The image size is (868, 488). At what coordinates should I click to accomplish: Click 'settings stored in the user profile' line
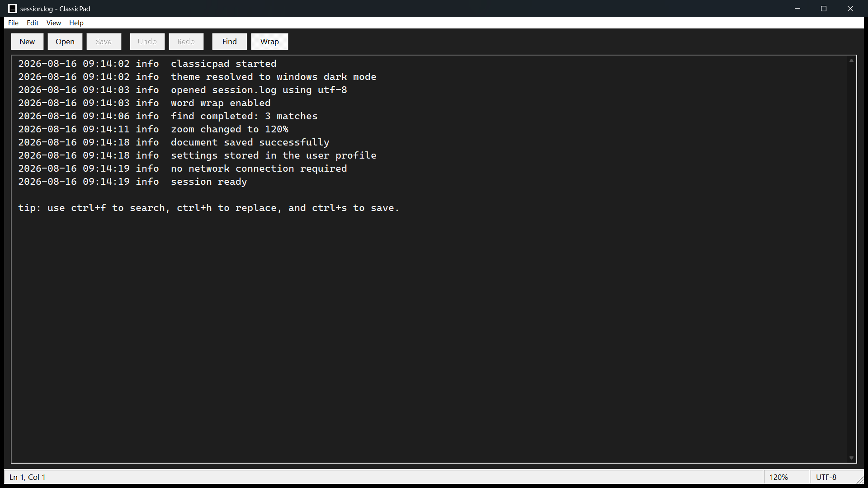pyautogui.click(x=197, y=155)
